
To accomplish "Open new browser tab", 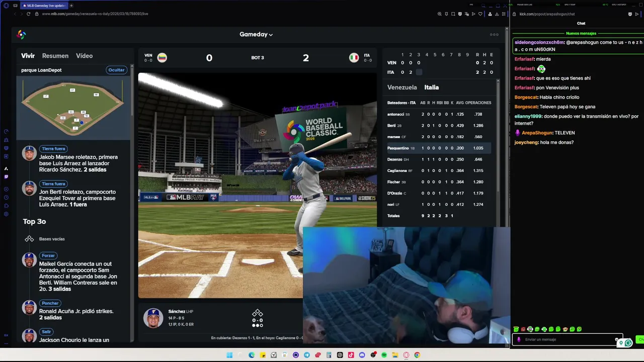I will (71, 6).
